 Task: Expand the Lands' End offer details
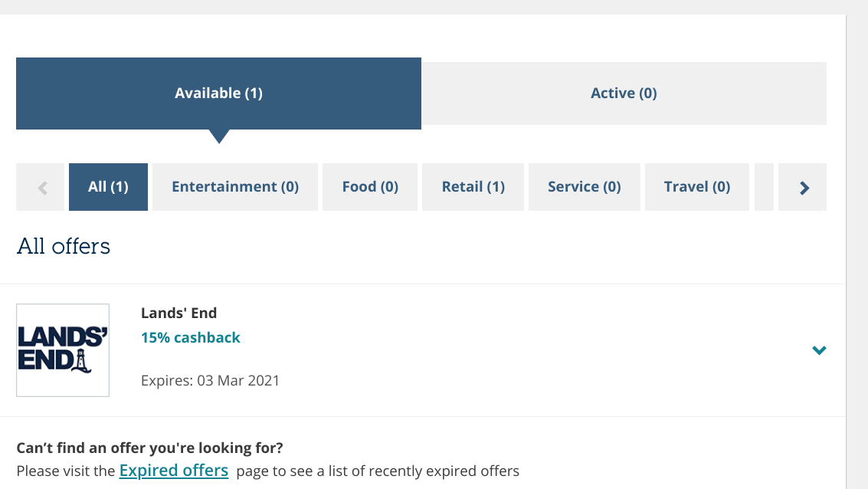(819, 350)
